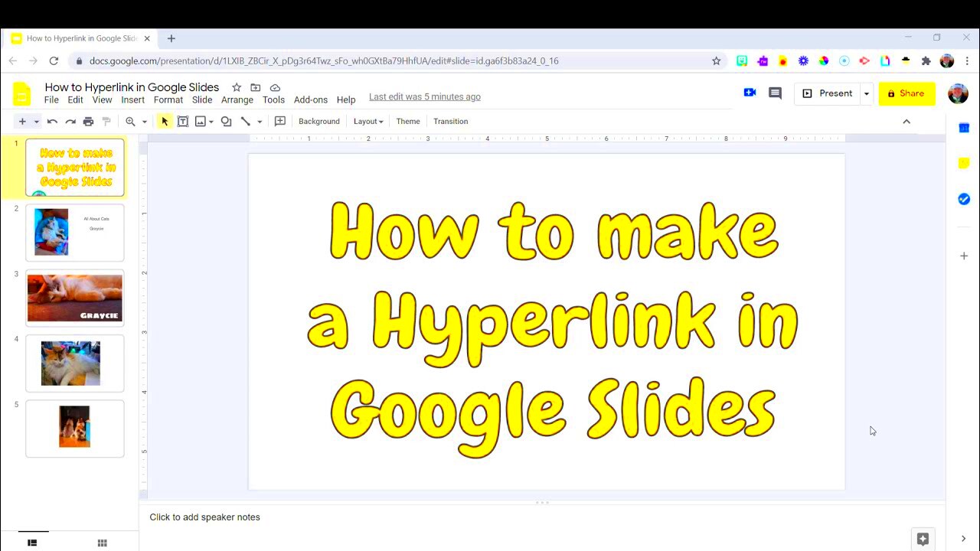Open the Edit menu
Viewport: 980px width, 551px height.
click(75, 99)
